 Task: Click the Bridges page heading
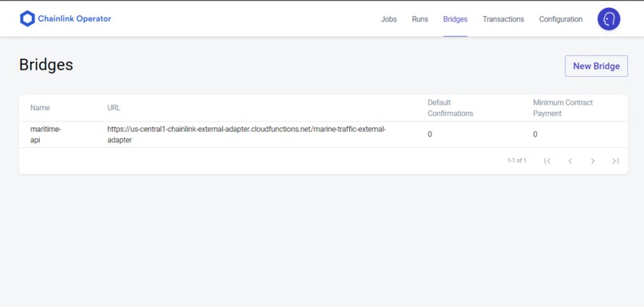tap(46, 65)
